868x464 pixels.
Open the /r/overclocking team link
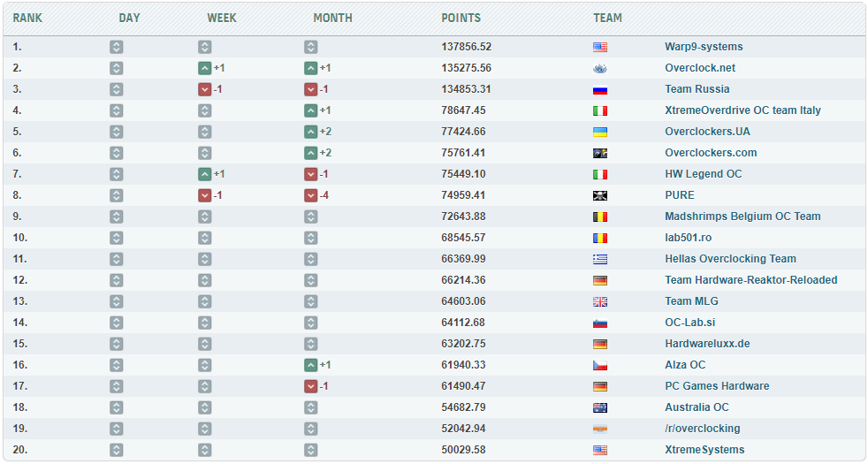click(703, 429)
